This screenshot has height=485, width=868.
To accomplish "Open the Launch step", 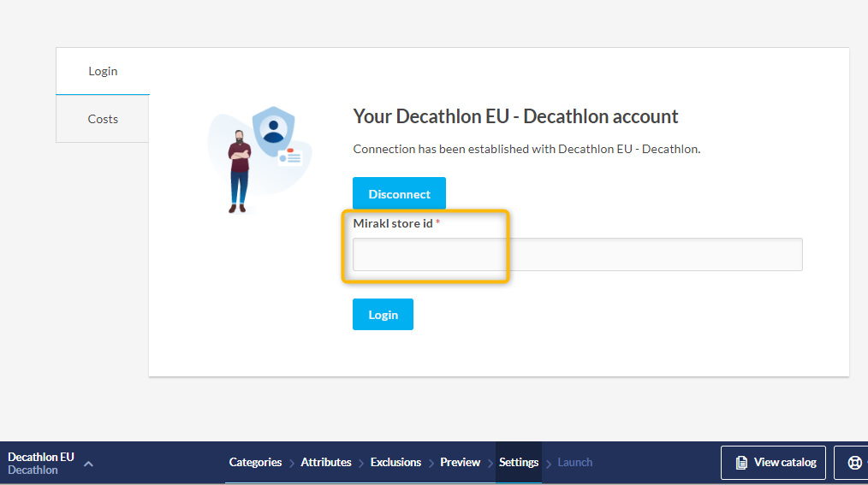I will [574, 462].
